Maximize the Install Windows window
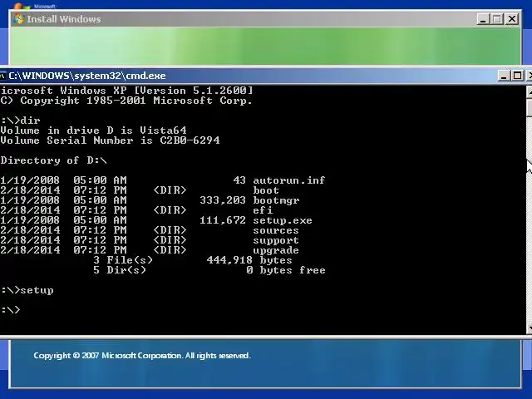Screen dimensions: 532x399 coord(497,19)
